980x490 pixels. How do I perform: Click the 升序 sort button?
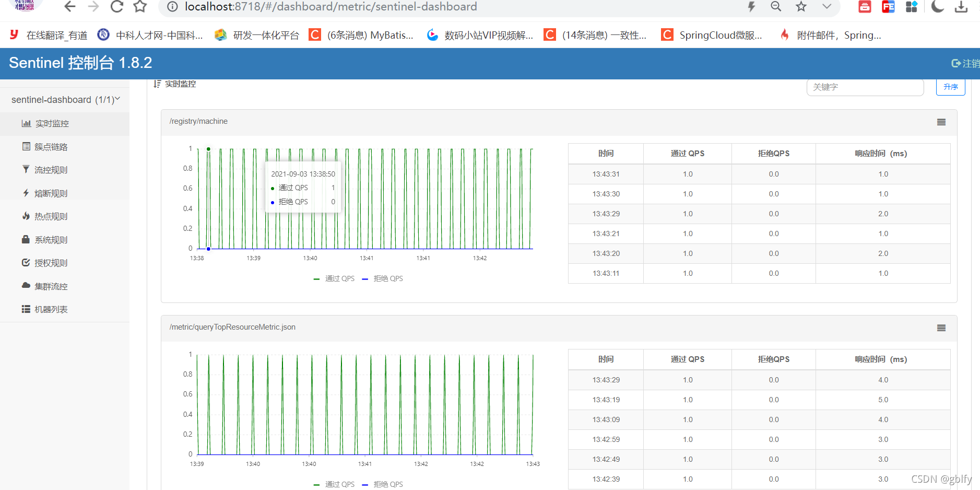(951, 87)
